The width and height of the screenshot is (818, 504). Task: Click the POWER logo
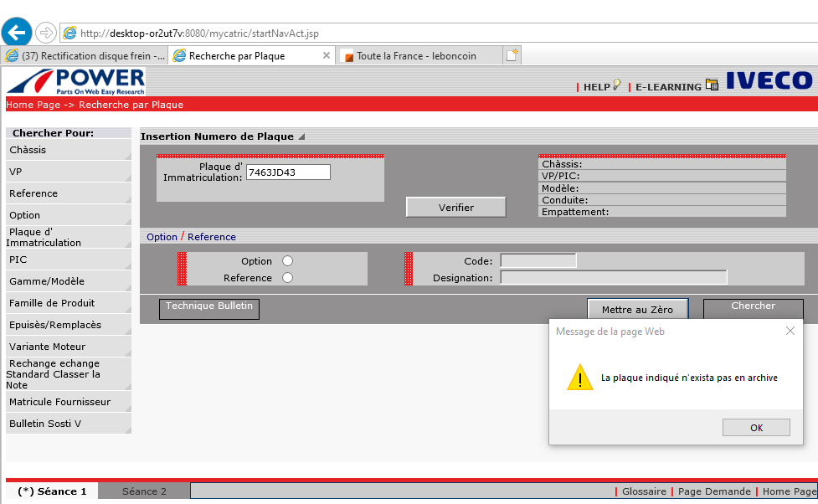point(76,82)
